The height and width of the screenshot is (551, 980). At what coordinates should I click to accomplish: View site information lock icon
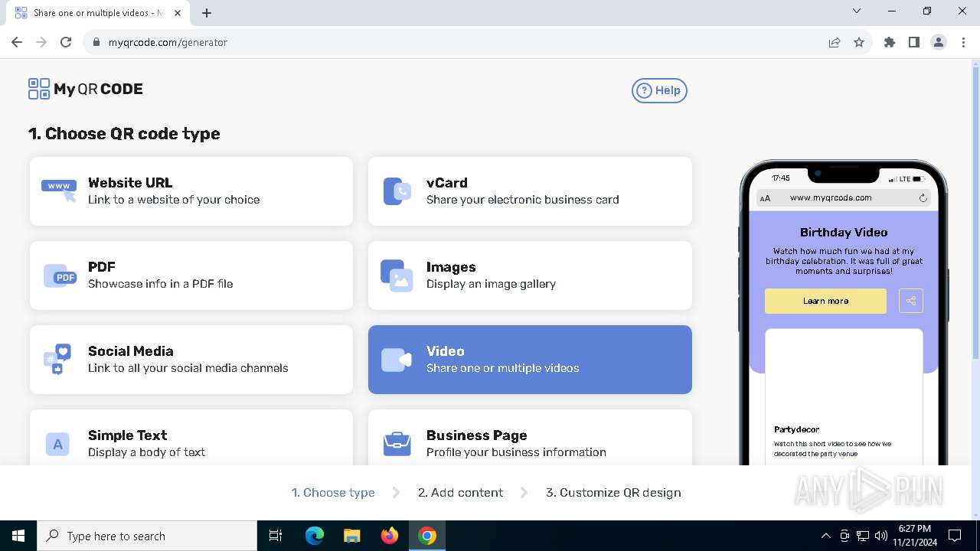pyautogui.click(x=96, y=42)
